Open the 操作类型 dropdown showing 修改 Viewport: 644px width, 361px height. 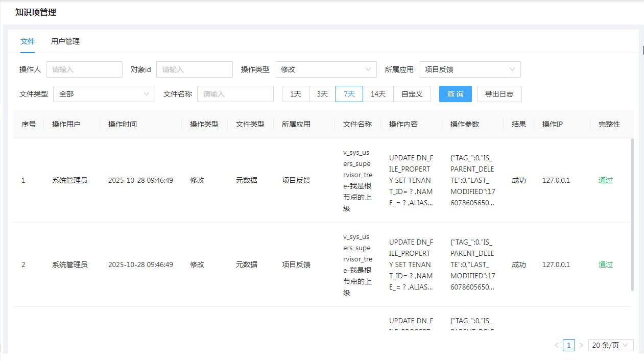point(325,69)
